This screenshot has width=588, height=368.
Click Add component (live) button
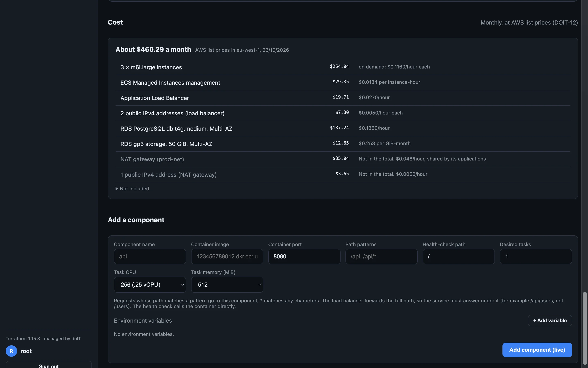(x=537, y=350)
